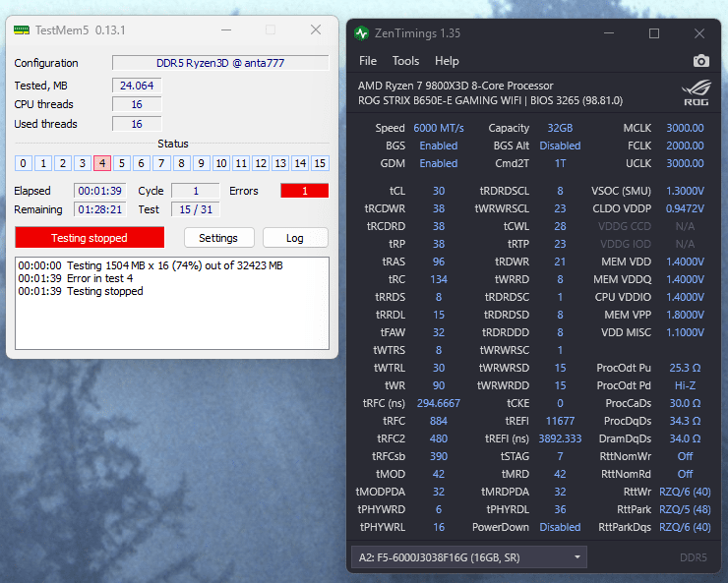Screen dimensions: 728x583
Task: Select thread status box 15
Action: pyautogui.click(x=320, y=163)
